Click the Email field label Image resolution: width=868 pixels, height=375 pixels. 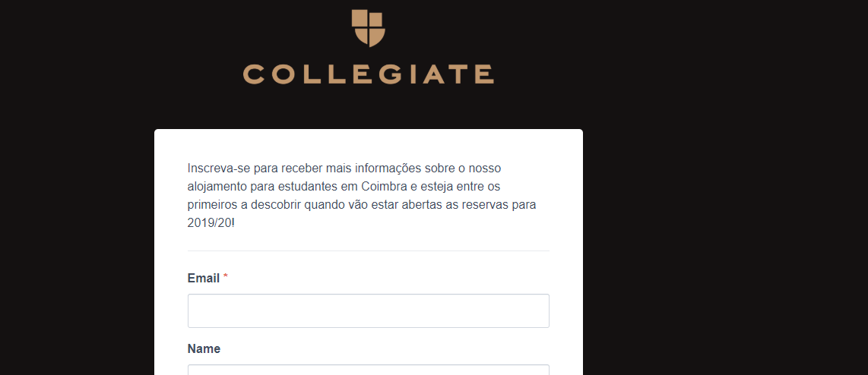pos(204,278)
